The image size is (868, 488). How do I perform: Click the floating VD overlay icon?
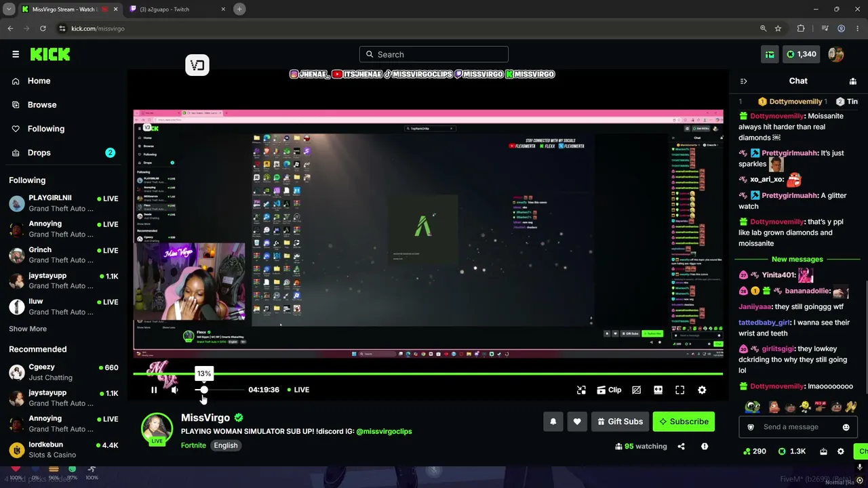[x=197, y=65]
